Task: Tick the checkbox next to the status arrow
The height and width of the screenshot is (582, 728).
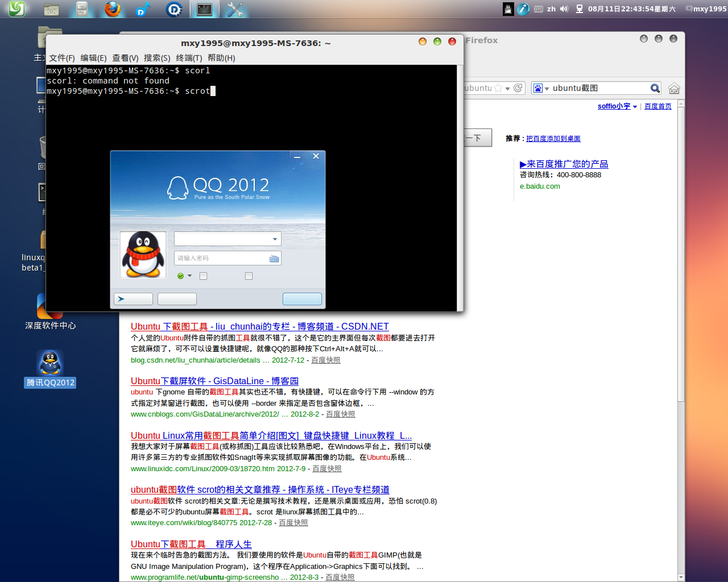Action: pos(203,276)
